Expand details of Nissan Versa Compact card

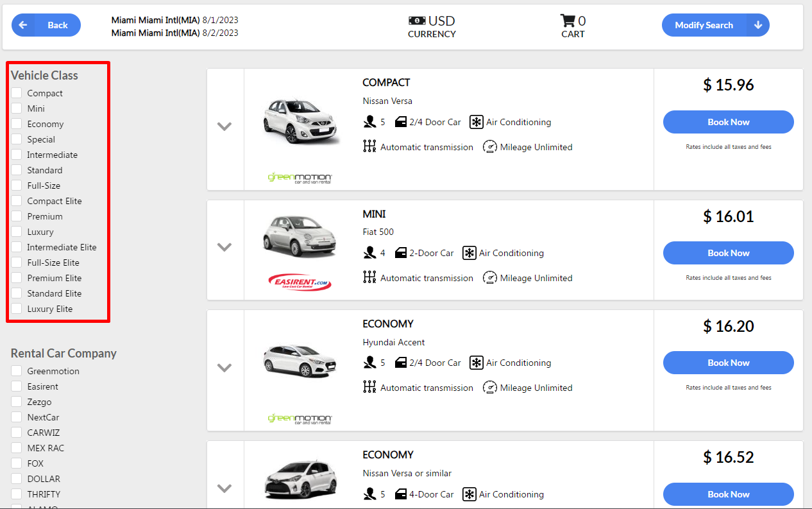point(224,126)
